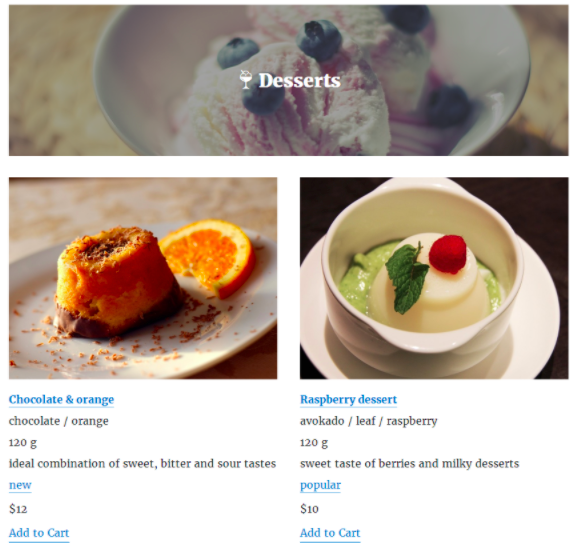The height and width of the screenshot is (549, 578).
Task: Click the raspberry dessert bowl photo
Action: point(434,278)
